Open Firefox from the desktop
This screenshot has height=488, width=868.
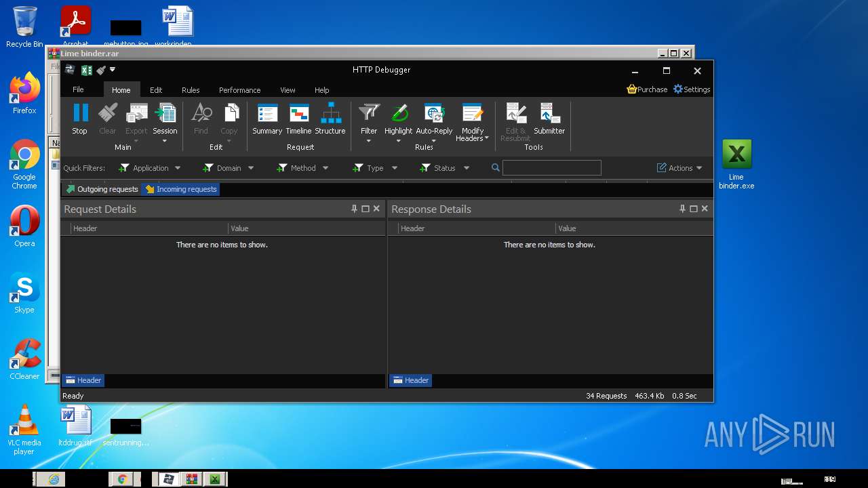click(24, 94)
